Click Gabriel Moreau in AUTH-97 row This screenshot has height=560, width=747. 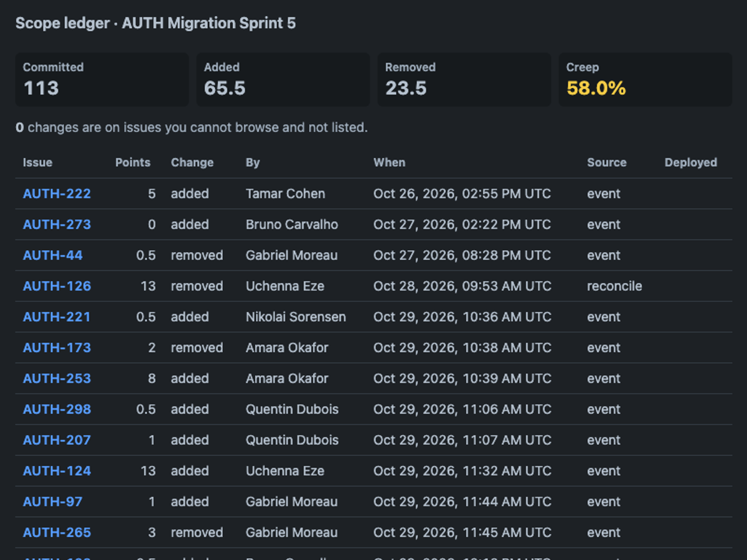pos(292,502)
